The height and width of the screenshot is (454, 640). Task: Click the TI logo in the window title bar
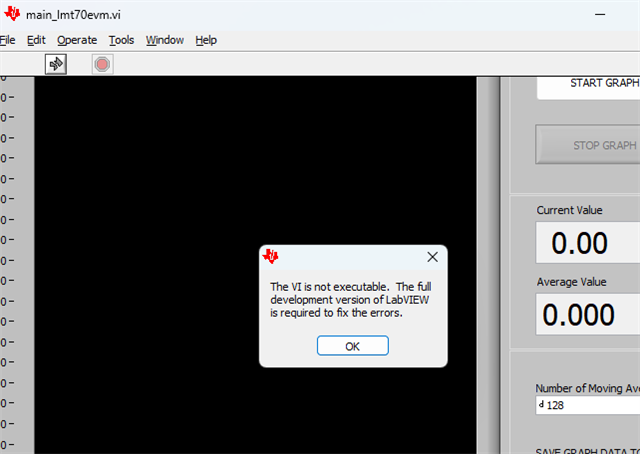[12, 14]
